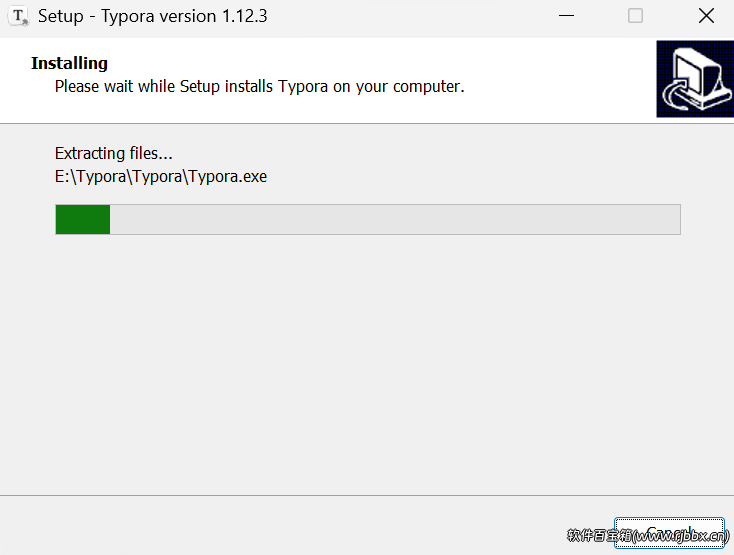Click the unfilled grey portion of progress bar

395,219
